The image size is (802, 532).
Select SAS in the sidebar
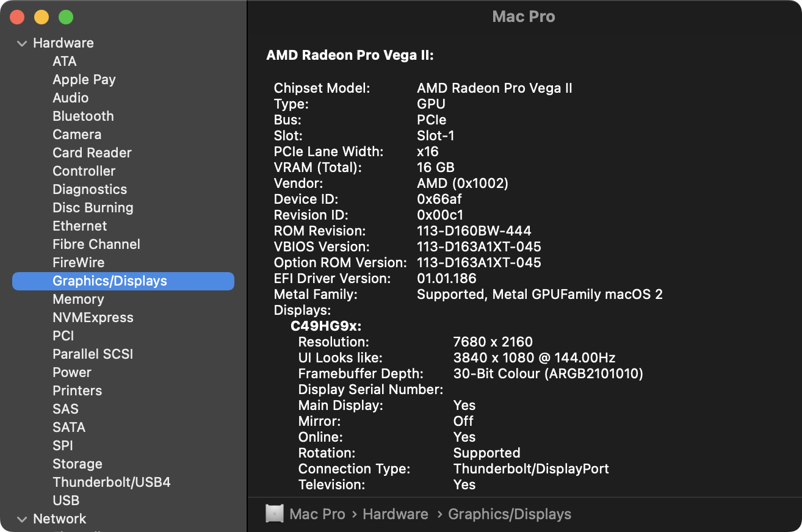click(65, 409)
